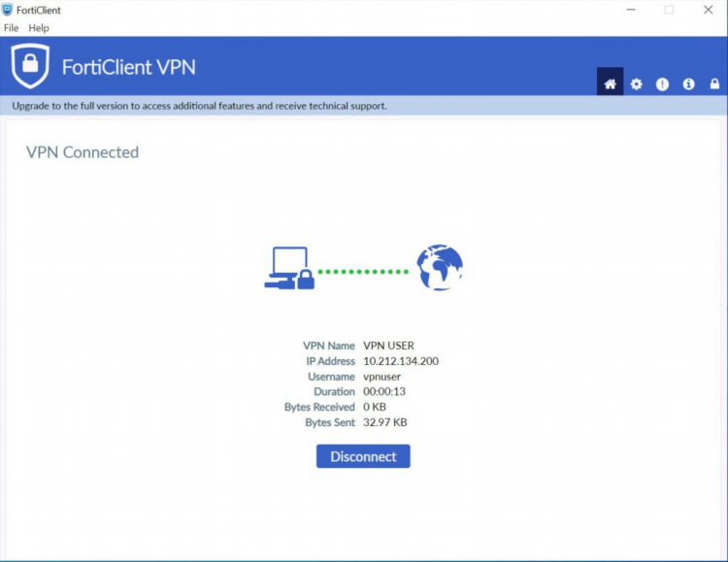Click the Duration label
This screenshot has width=728, height=562.
[334, 391]
